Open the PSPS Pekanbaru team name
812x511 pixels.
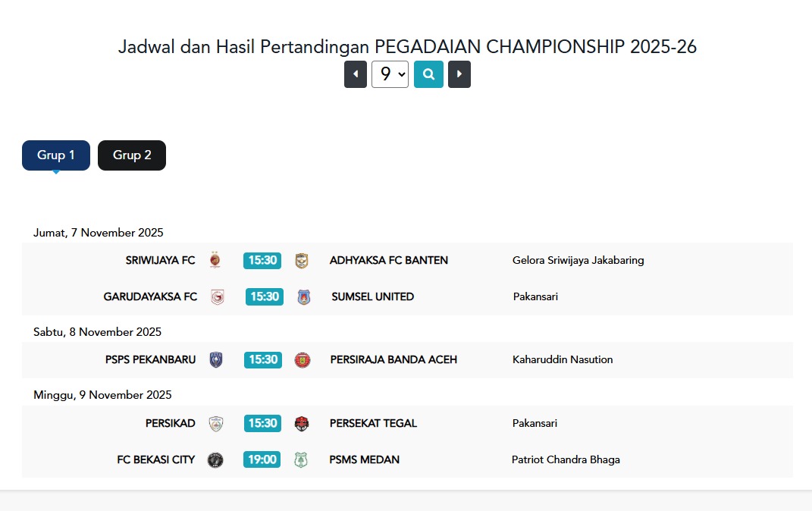pos(150,359)
